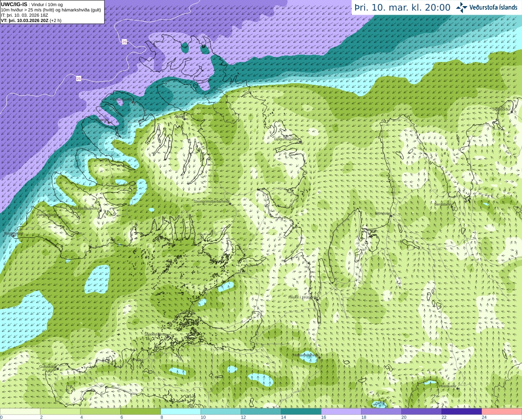Select the 'Þri. 10. mar. kl. 20:00' timestamp
Viewport: 522px width, 420px height.
pos(402,8)
